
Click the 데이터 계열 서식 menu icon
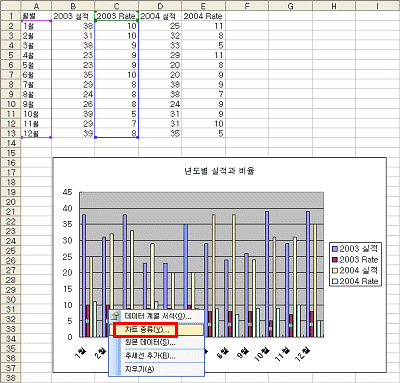pos(115,316)
